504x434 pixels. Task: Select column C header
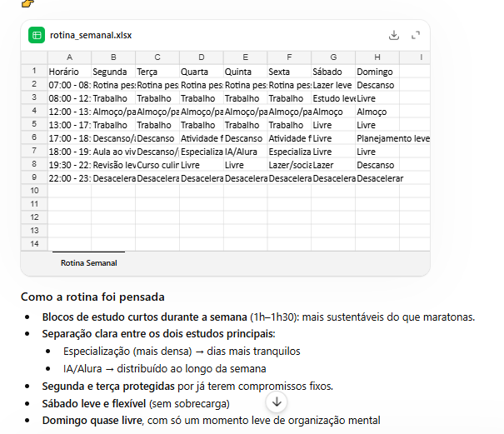point(157,57)
